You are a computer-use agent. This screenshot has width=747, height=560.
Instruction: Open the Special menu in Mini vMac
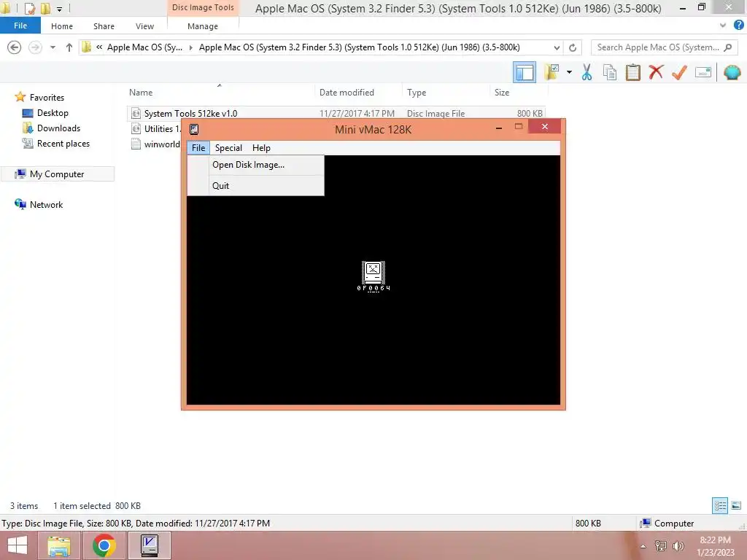[228, 147]
